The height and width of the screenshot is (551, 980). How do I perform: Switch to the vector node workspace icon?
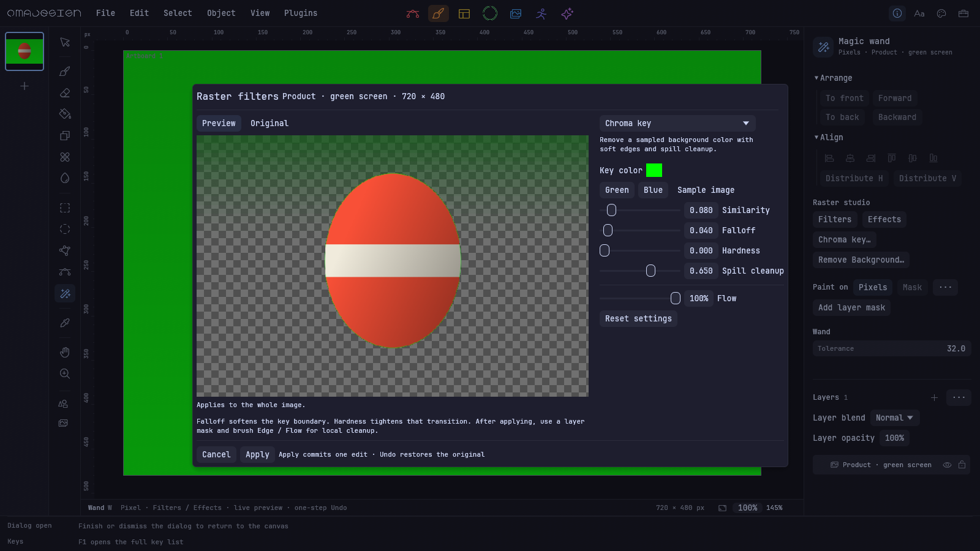tap(413, 13)
